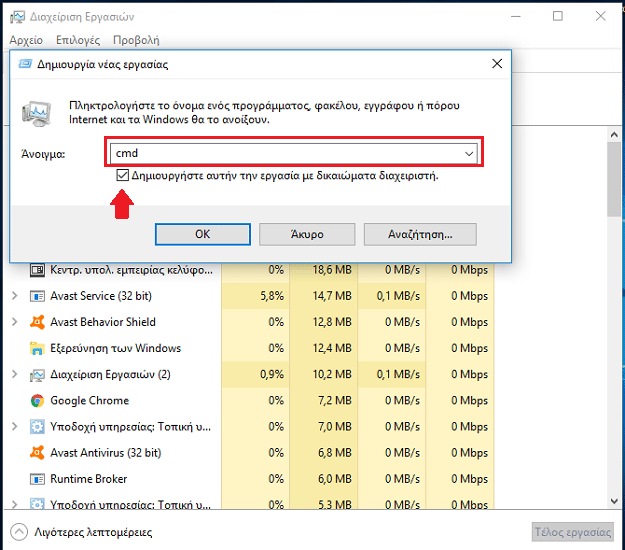
Task: Open the Άνοιγμα combo box dropdown arrow
Action: click(469, 153)
